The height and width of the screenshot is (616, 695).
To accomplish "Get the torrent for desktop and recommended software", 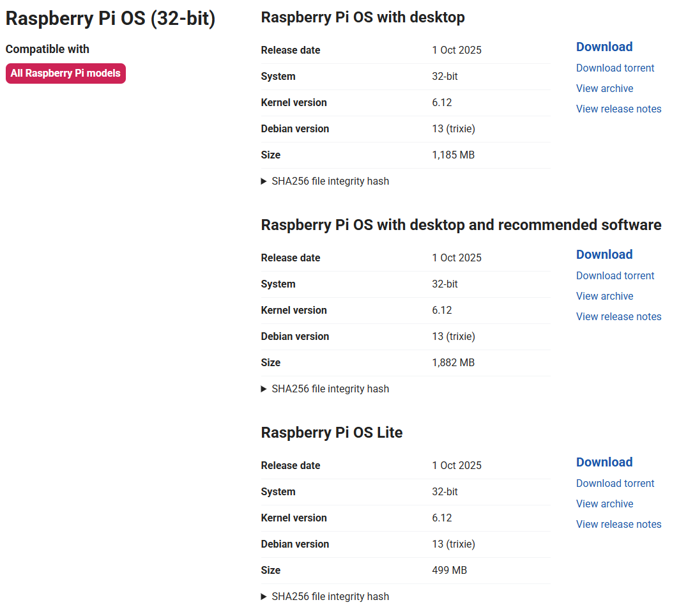I will [x=615, y=276].
